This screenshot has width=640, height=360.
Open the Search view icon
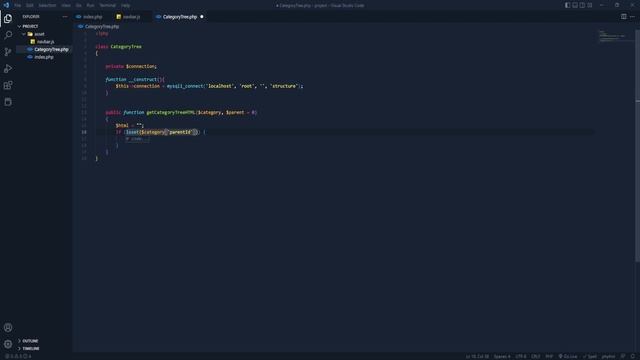click(8, 35)
